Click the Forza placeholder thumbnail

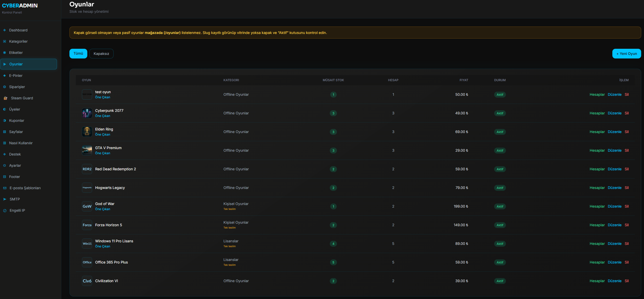click(87, 225)
